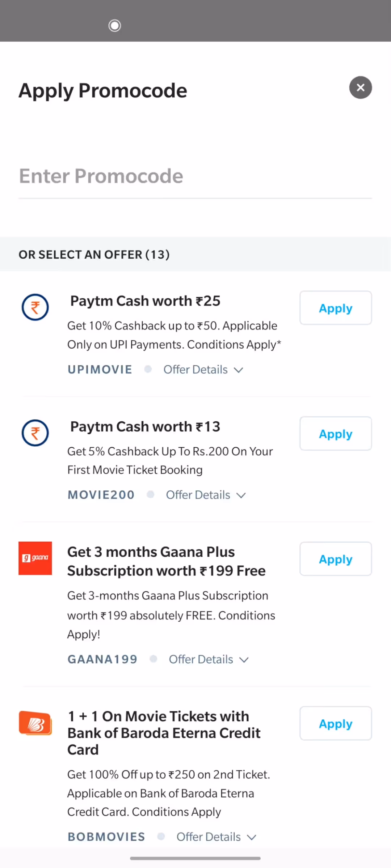Expand Offer Details for MOVIE200
The height and width of the screenshot is (868, 391).
tap(206, 495)
